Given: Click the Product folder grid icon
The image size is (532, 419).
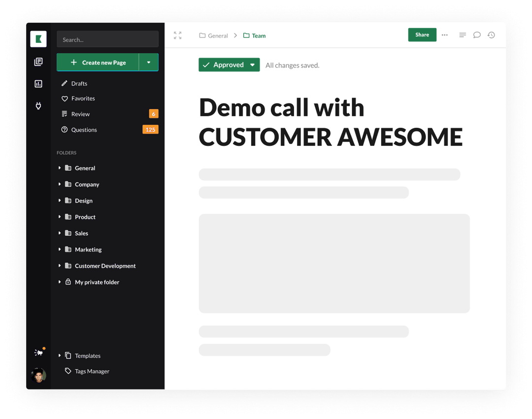Looking at the screenshot, I should click(68, 216).
